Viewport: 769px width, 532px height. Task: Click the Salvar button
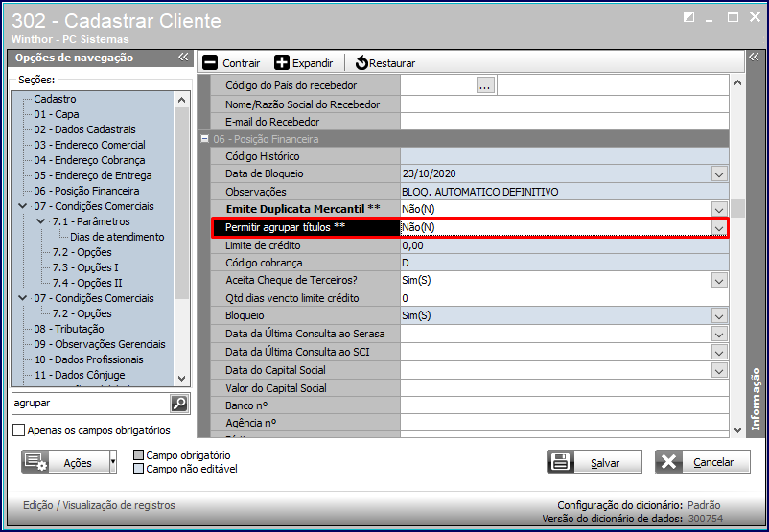click(594, 462)
